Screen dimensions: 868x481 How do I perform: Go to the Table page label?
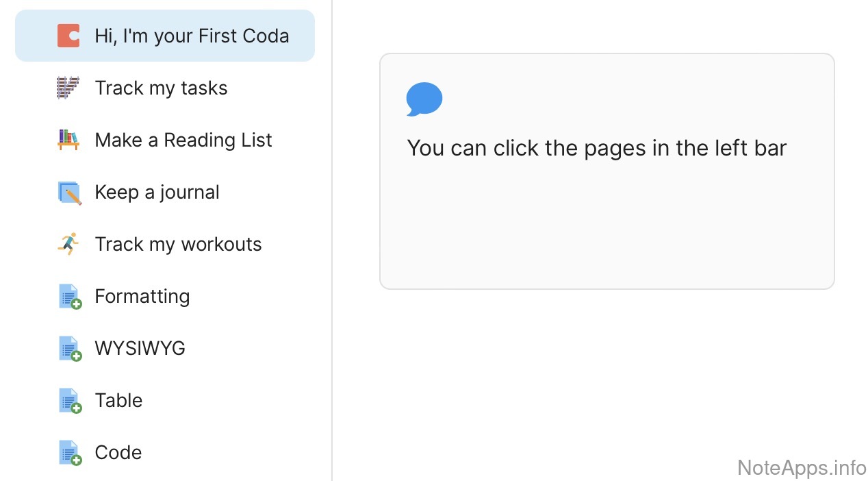coord(118,400)
